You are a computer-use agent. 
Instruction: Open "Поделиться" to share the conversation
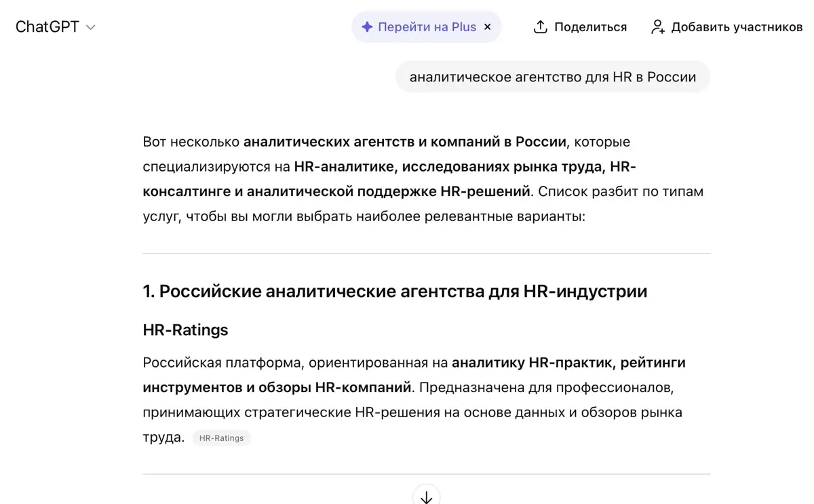590,26
